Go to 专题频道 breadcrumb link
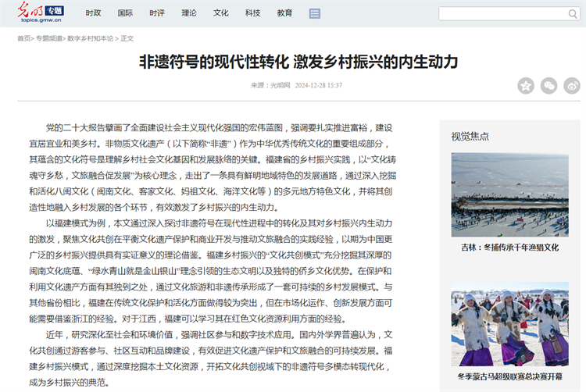 [49, 38]
